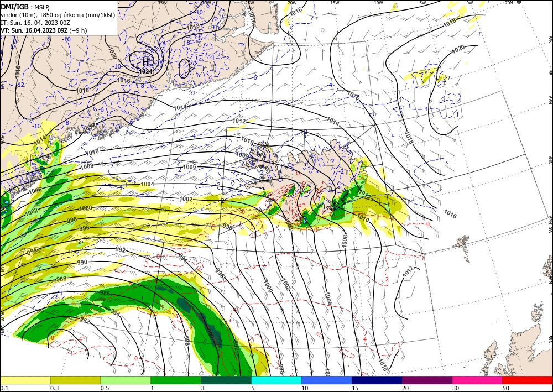Image resolution: width=553 pixels, height=392 pixels.
Task: Click the 20W longitude label at top
Action: point(291,3)
